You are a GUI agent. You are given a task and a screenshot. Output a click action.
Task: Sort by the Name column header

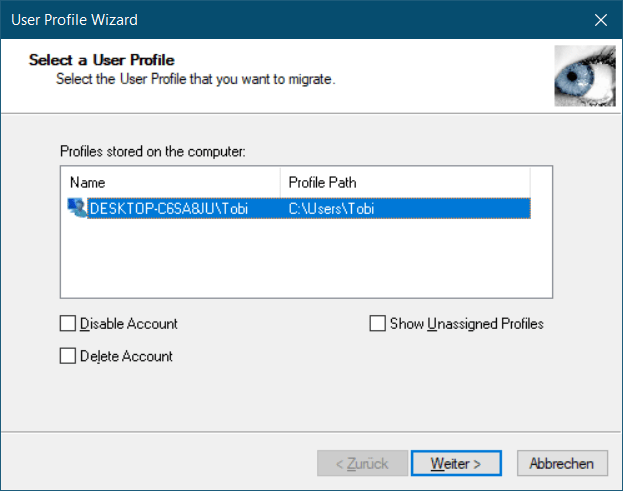pos(170,182)
